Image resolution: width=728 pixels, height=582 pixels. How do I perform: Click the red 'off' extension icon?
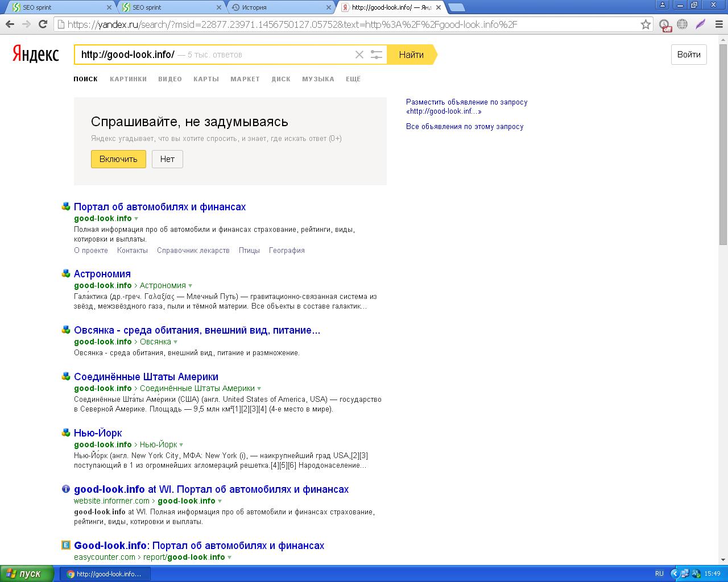(665, 25)
